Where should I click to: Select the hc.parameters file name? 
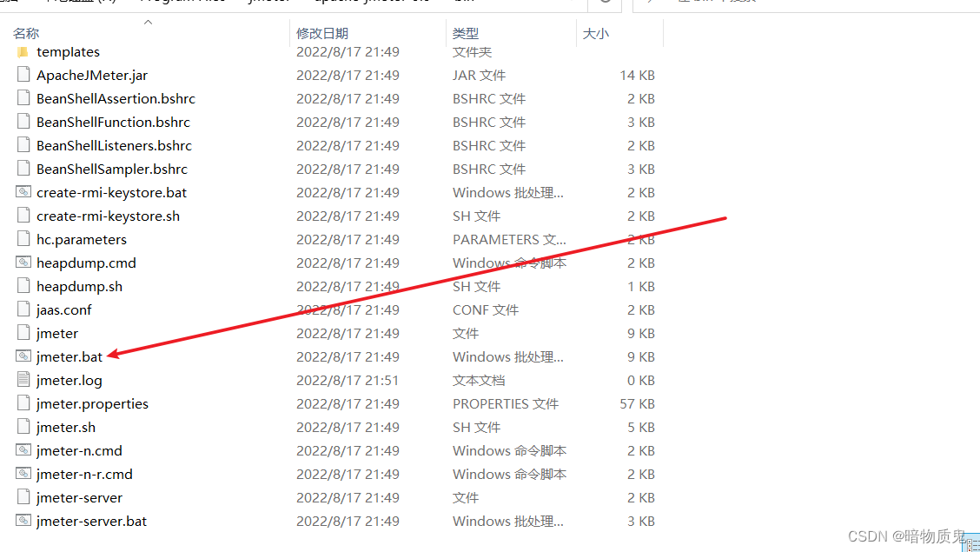click(82, 239)
